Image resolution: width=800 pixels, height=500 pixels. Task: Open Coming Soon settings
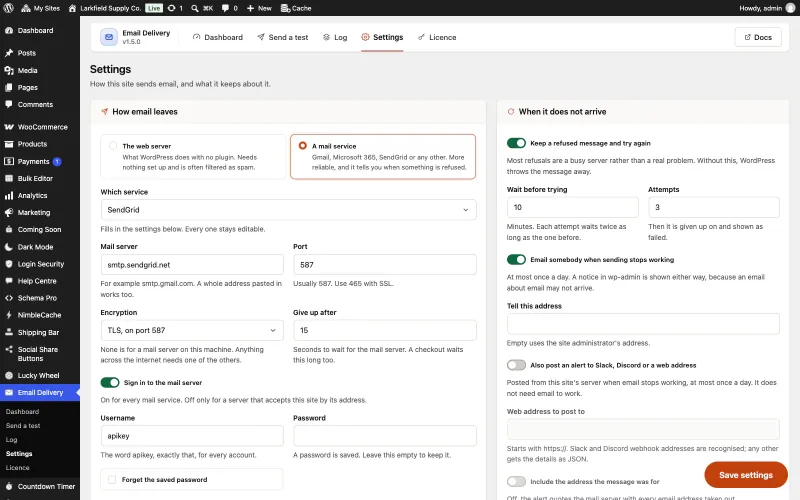40,230
